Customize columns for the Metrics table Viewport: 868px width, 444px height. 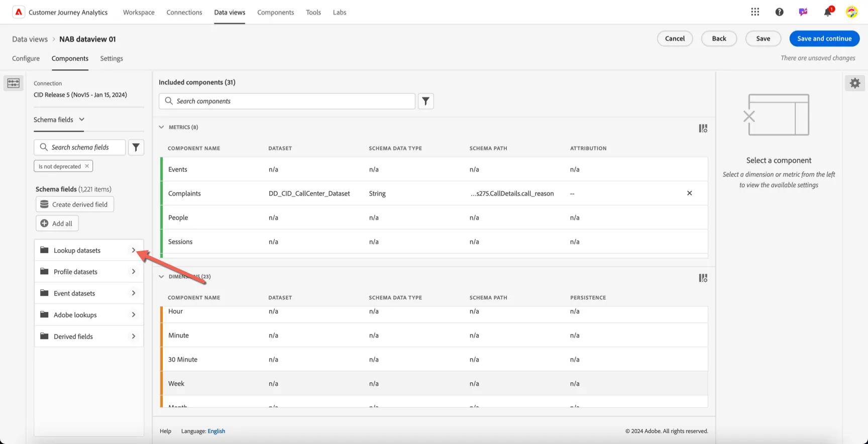[x=703, y=129]
